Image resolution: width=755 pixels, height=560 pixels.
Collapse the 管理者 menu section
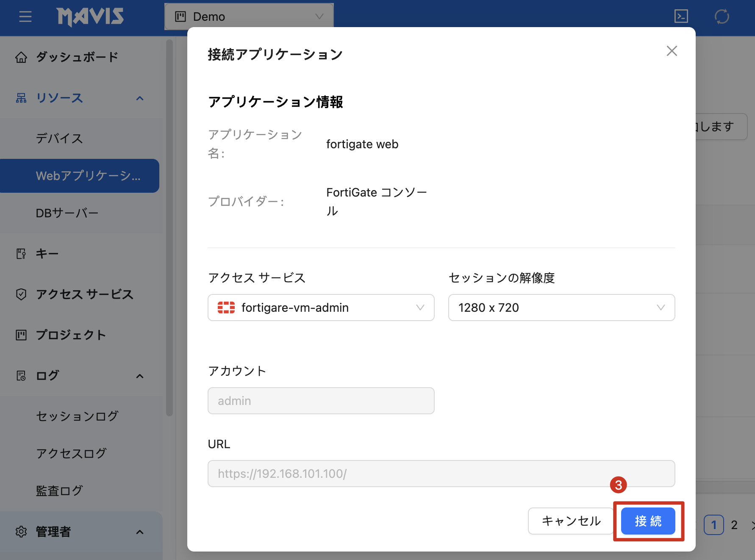click(140, 532)
